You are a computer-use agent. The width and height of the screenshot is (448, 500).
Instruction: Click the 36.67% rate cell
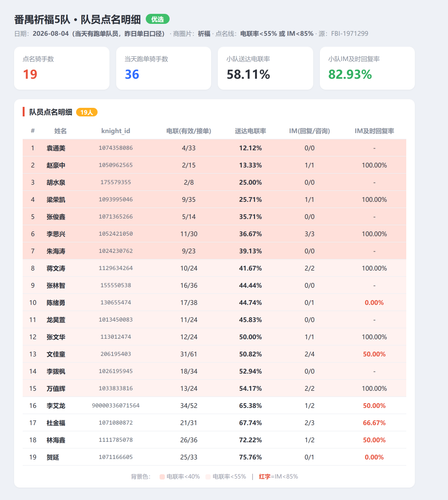coord(250,234)
